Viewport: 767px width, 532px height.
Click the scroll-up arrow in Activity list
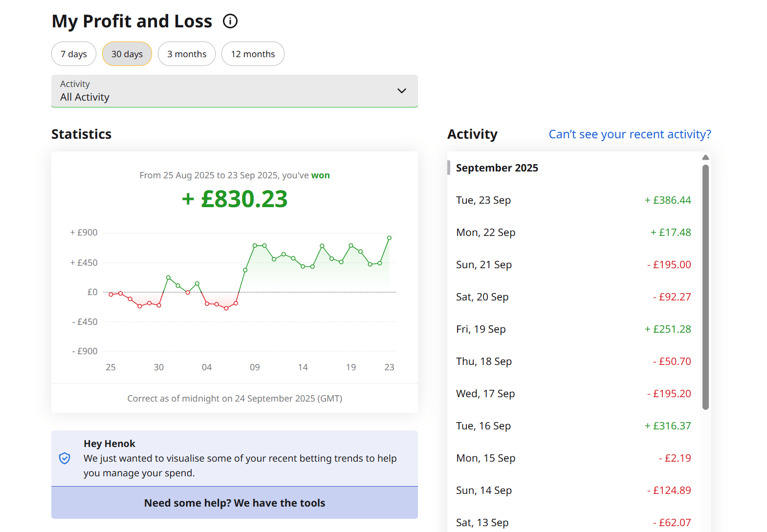pyautogui.click(x=705, y=157)
